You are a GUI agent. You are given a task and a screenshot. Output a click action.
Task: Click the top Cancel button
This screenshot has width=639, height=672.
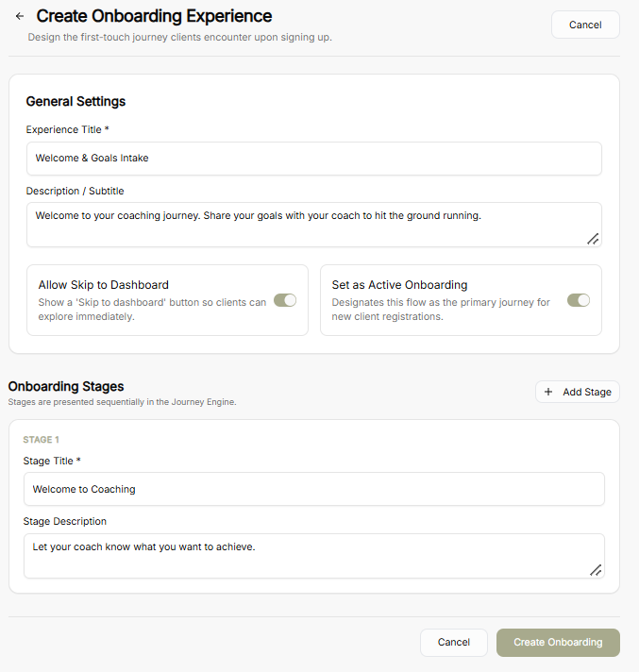[585, 25]
